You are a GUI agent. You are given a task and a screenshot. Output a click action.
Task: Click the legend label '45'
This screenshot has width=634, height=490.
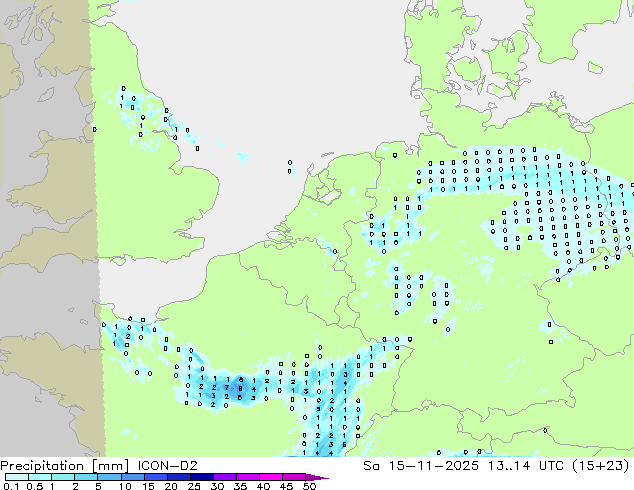pyautogui.click(x=286, y=486)
